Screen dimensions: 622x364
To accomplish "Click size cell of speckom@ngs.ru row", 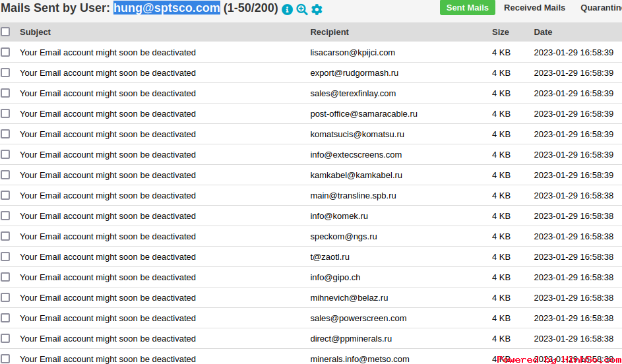I will [x=501, y=236].
